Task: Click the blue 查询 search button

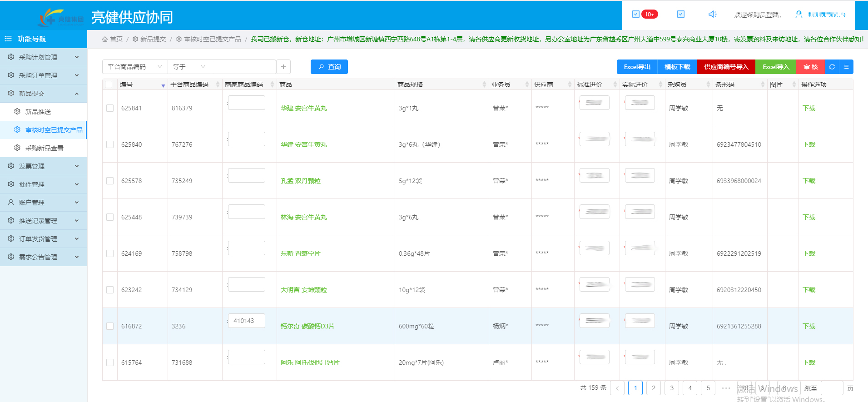Action: pos(329,67)
